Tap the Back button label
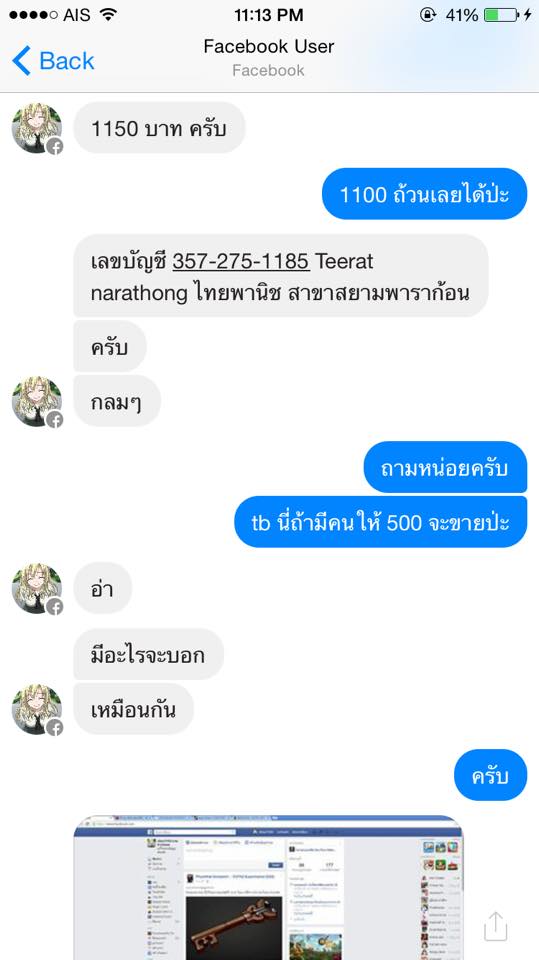Screen dimensions: 539x960 [67, 61]
